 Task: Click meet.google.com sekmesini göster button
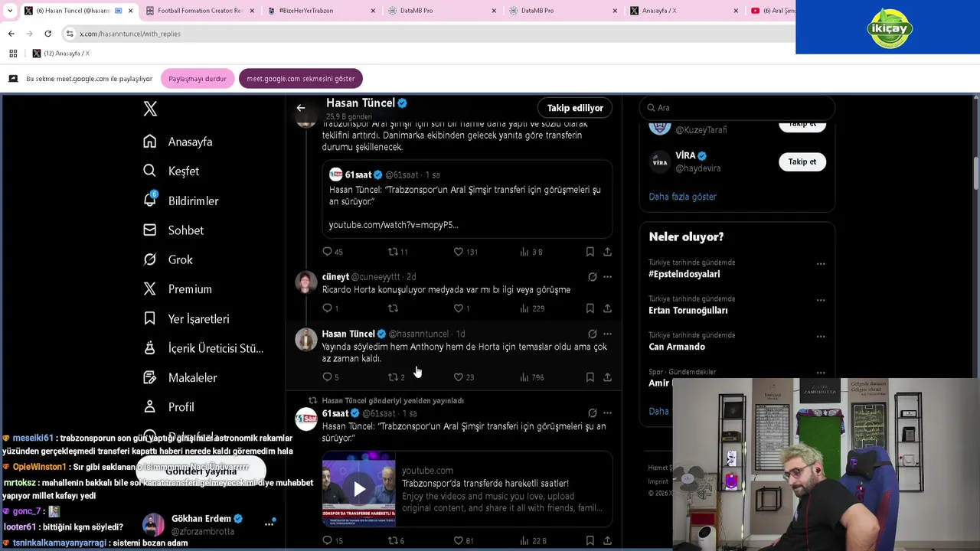[300, 79]
